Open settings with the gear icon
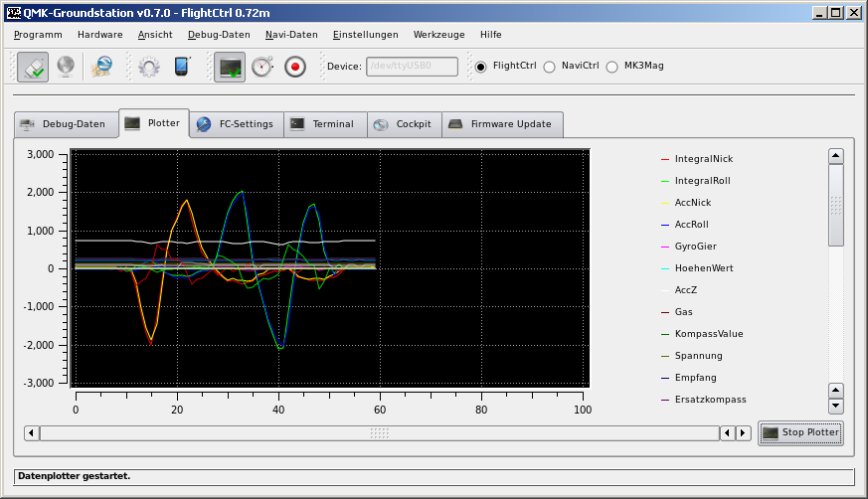The width and height of the screenshot is (868, 499). 149,67
